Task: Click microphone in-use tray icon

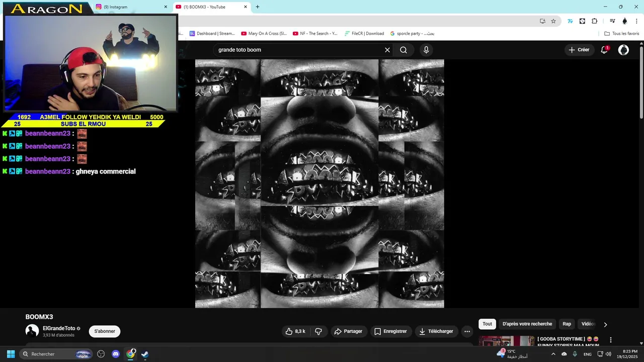Action: pyautogui.click(x=575, y=354)
